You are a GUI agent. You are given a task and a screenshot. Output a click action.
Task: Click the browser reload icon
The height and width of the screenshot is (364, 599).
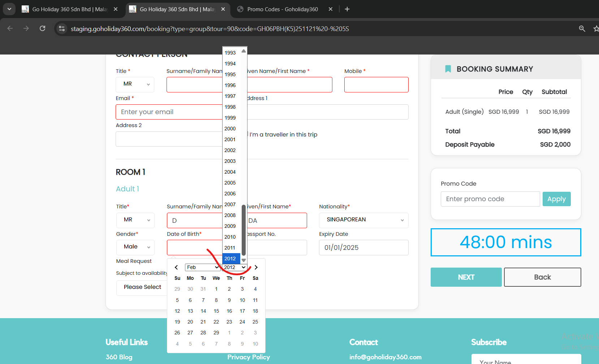click(x=43, y=29)
